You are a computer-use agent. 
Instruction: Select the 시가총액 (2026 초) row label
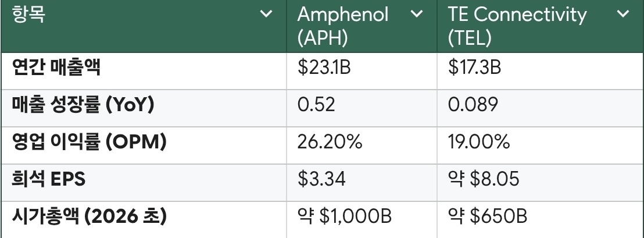pos(89,216)
